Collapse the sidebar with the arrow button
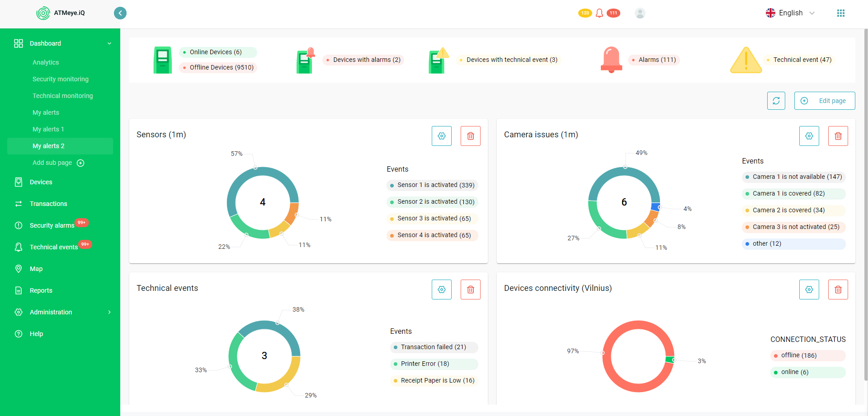Screen dimensions: 868x416 click(120, 13)
